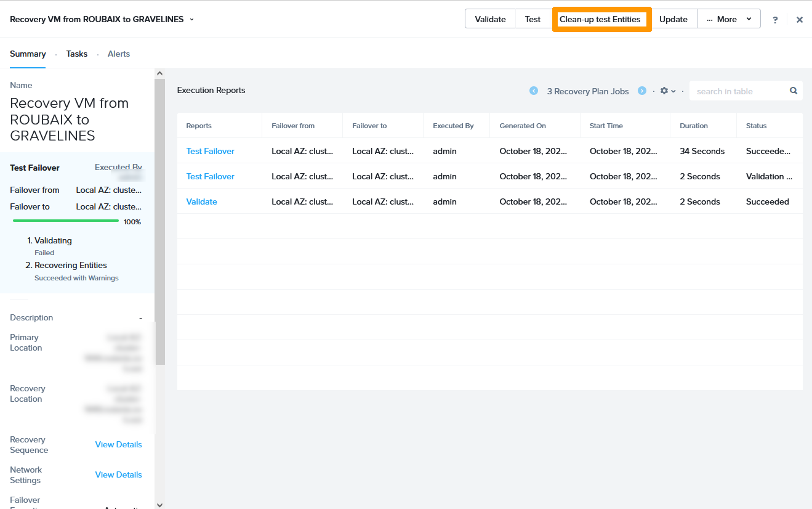
Task: Switch to the Tasks tab
Action: [x=77, y=54]
